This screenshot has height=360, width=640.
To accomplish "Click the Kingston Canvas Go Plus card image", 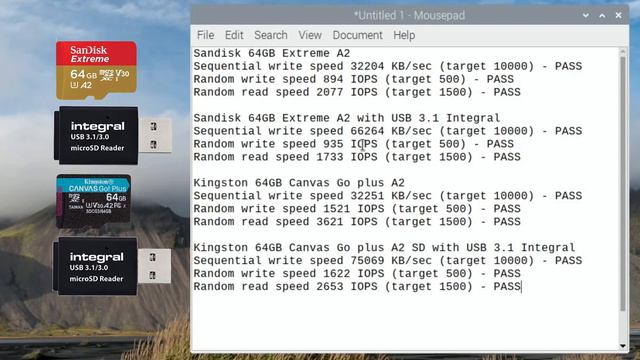I will [94, 201].
